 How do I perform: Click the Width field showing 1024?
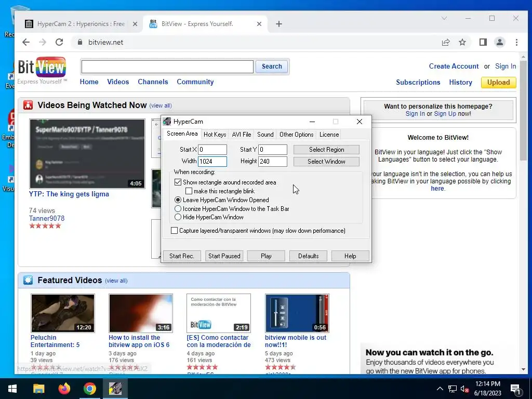(212, 162)
